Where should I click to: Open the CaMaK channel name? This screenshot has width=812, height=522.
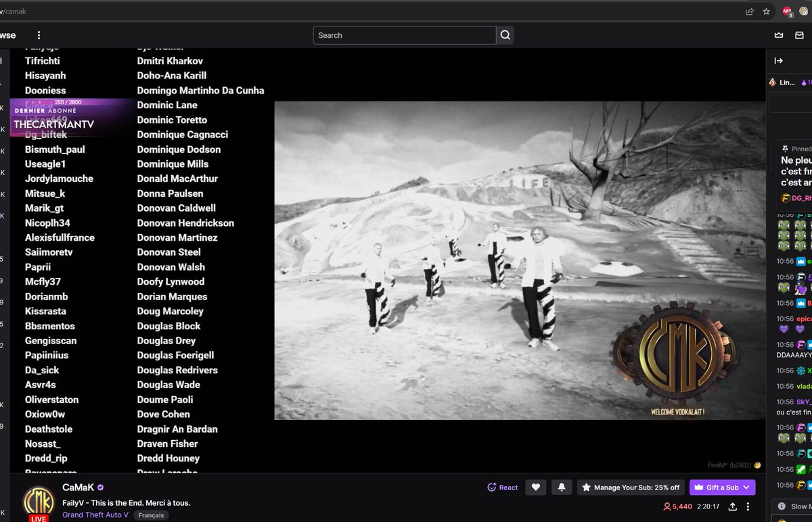[x=78, y=487]
